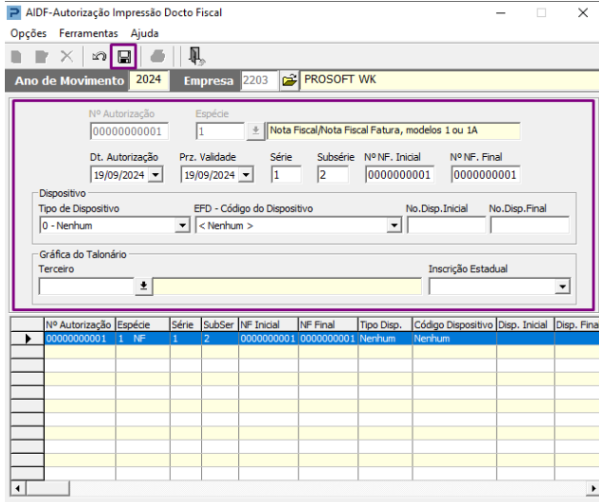Click the edit record toolbar icon

(x=41, y=57)
